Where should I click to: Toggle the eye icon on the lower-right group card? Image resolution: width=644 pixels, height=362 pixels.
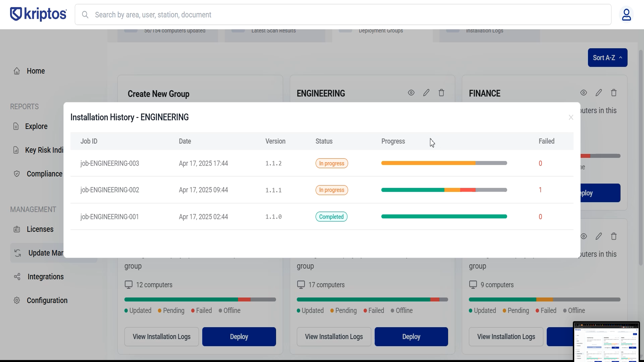coord(584,236)
